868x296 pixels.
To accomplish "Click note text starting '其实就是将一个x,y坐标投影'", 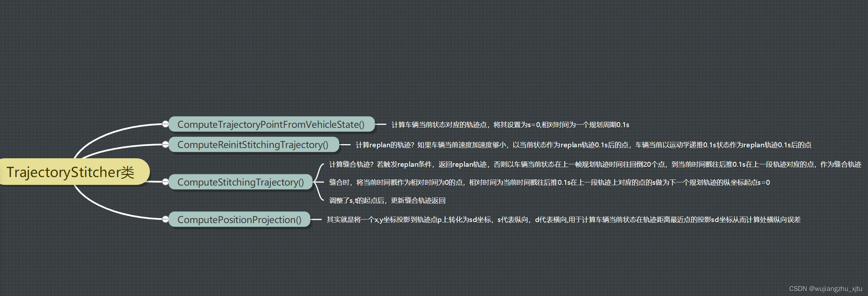I will pos(564,220).
